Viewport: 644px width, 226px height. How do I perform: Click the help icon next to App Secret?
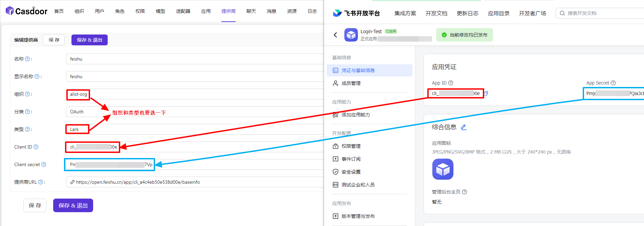(613, 83)
